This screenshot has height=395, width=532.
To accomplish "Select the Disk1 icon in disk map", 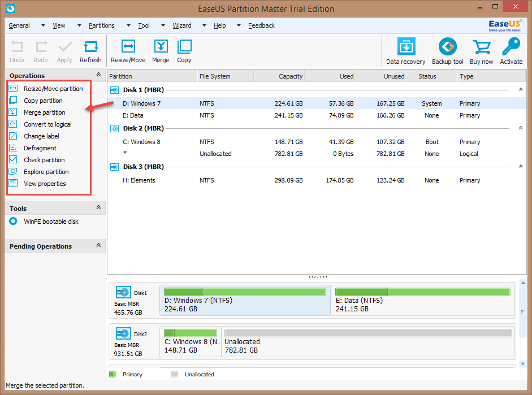I will point(123,292).
